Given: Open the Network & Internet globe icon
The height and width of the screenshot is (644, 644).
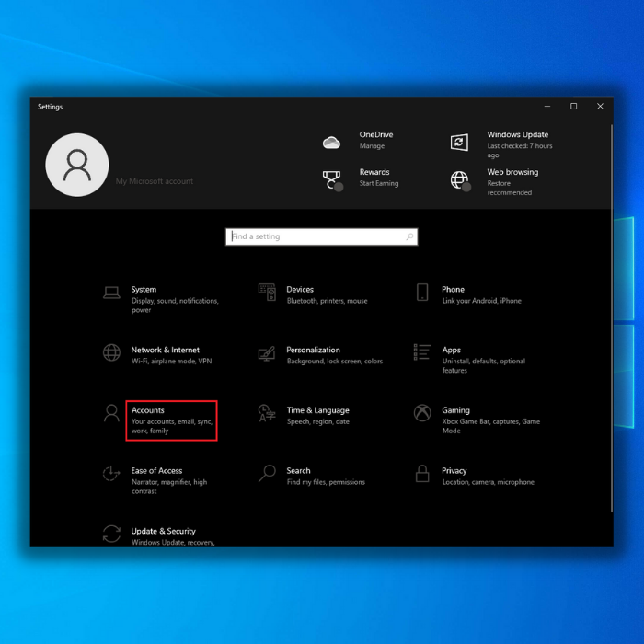Looking at the screenshot, I should coord(111,352).
